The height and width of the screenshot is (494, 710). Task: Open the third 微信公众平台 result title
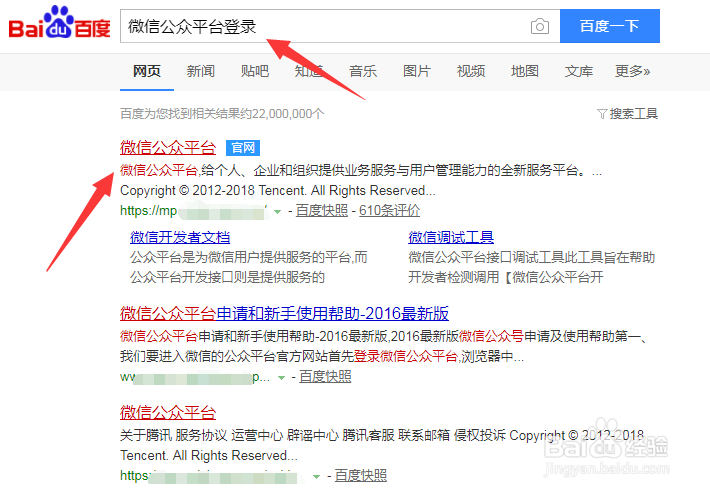coord(168,412)
